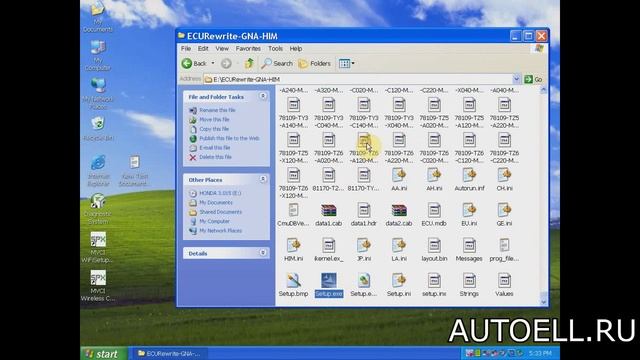Open My Network Places in Other Places
This screenshot has height=360, width=640.
pos(220,231)
